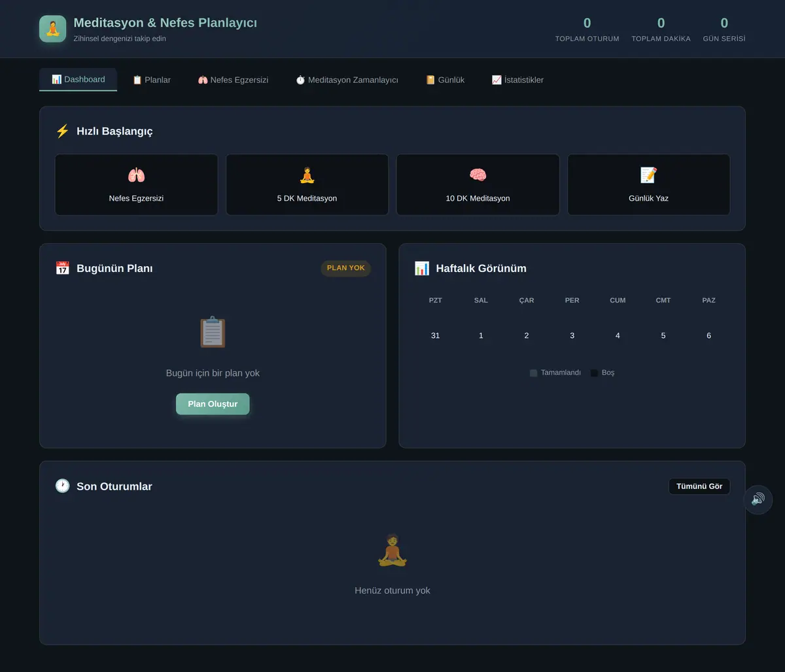This screenshot has height=672, width=785.
Task: Select day 2 under ÇAR
Action: pyautogui.click(x=527, y=335)
